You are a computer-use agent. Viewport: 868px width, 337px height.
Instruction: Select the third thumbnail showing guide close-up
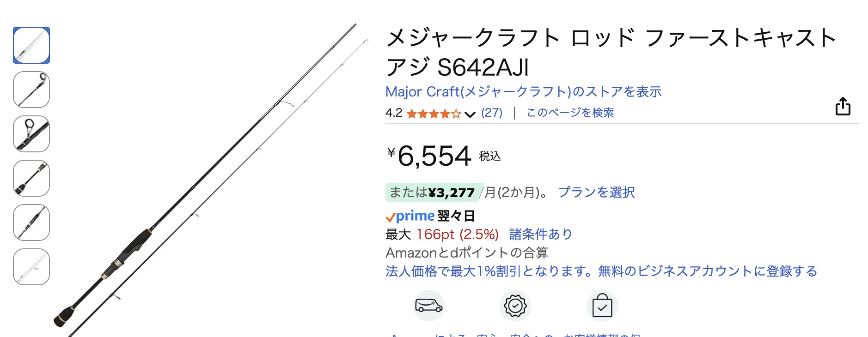[x=31, y=134]
